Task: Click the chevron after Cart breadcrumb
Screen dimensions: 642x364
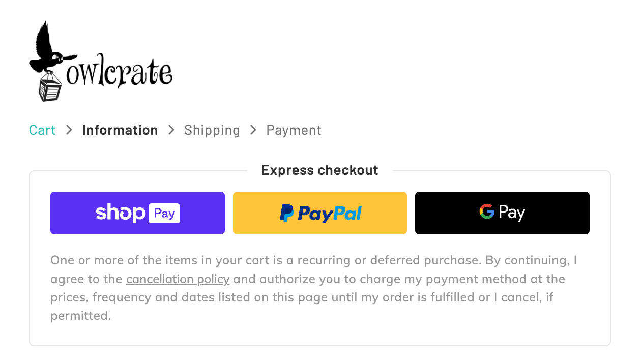Action: [68, 130]
